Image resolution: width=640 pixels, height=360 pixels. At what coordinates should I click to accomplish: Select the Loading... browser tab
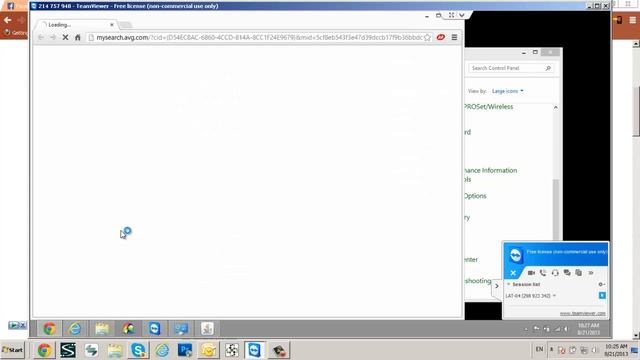click(x=76, y=25)
